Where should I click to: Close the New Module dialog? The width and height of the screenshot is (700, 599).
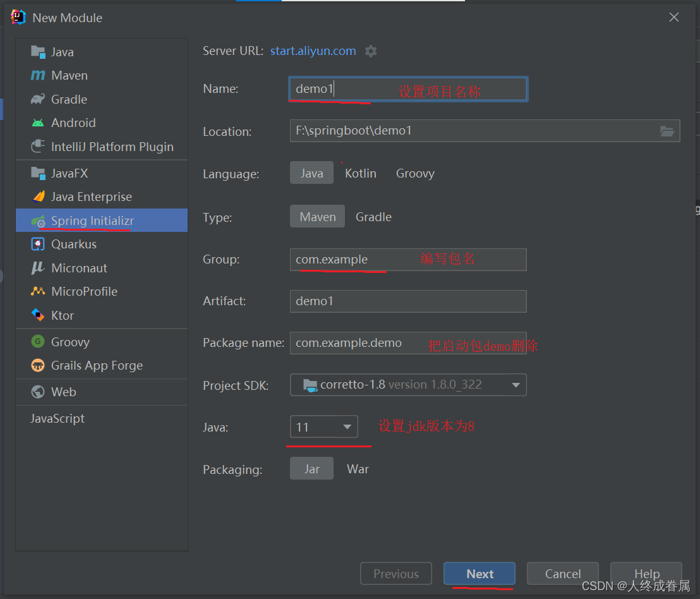click(674, 18)
